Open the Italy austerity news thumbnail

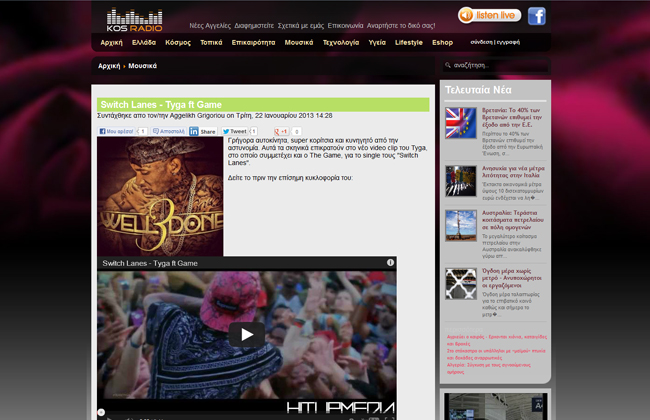click(x=461, y=181)
